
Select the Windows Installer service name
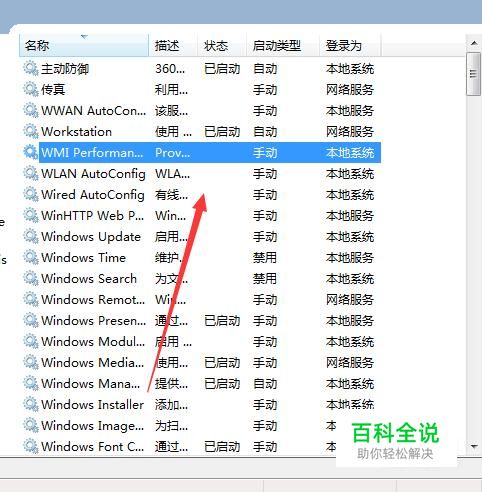[92, 405]
